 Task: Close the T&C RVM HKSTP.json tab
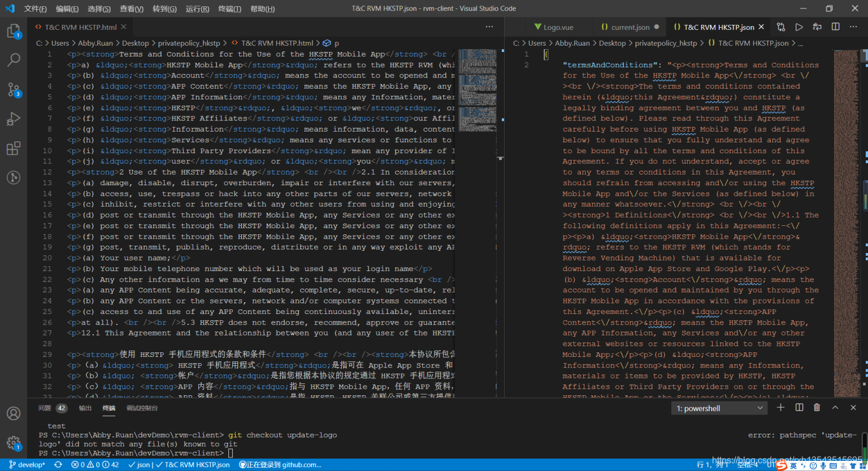[761, 27]
